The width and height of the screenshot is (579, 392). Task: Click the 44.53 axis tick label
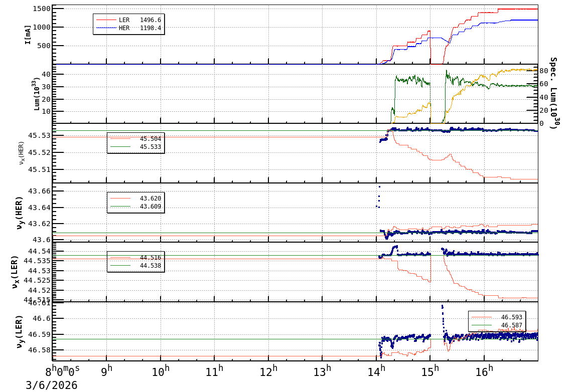[39, 271]
